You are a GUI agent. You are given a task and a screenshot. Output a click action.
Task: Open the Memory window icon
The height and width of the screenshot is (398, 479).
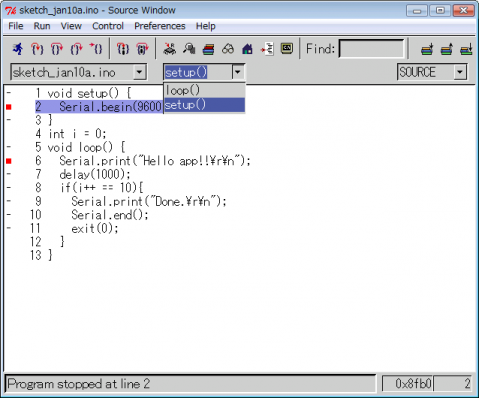click(x=189, y=49)
